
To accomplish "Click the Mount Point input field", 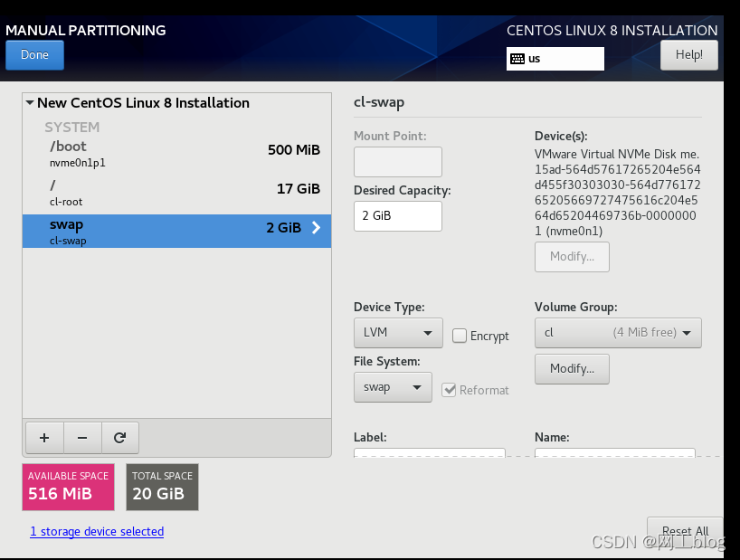I will click(x=398, y=162).
